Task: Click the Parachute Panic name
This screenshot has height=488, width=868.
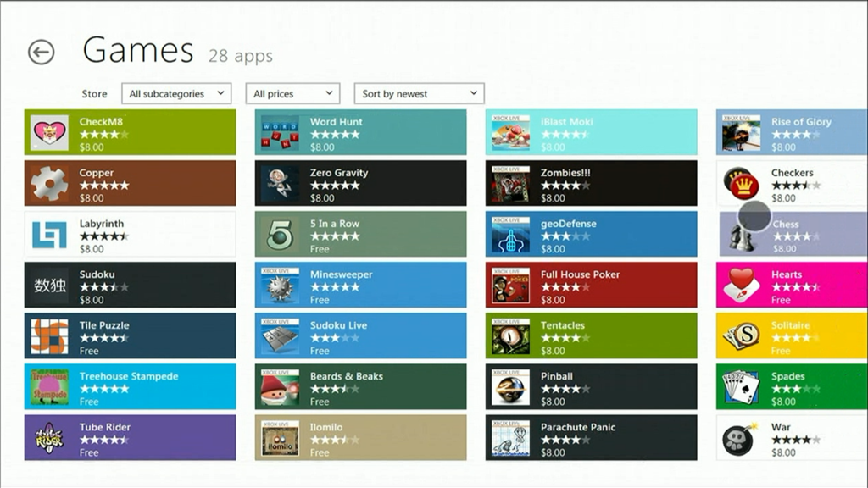Action: click(x=578, y=427)
